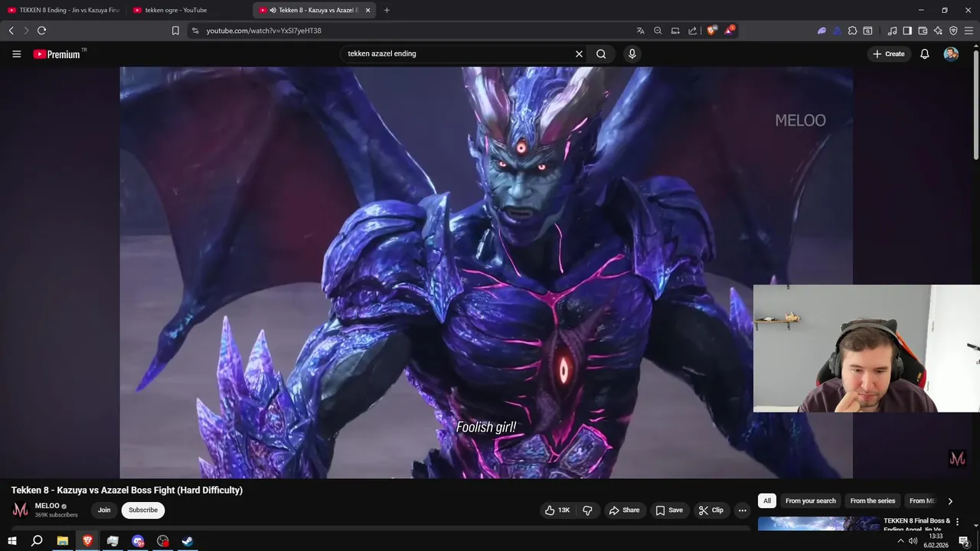
Task: Switch to the tekken ogre YouTube tab
Action: [188, 10]
